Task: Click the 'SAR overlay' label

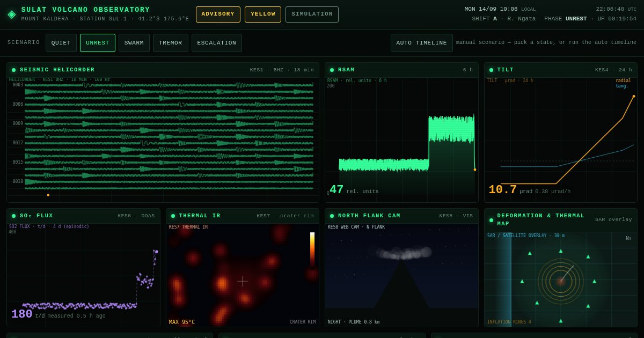Action: tap(613, 219)
